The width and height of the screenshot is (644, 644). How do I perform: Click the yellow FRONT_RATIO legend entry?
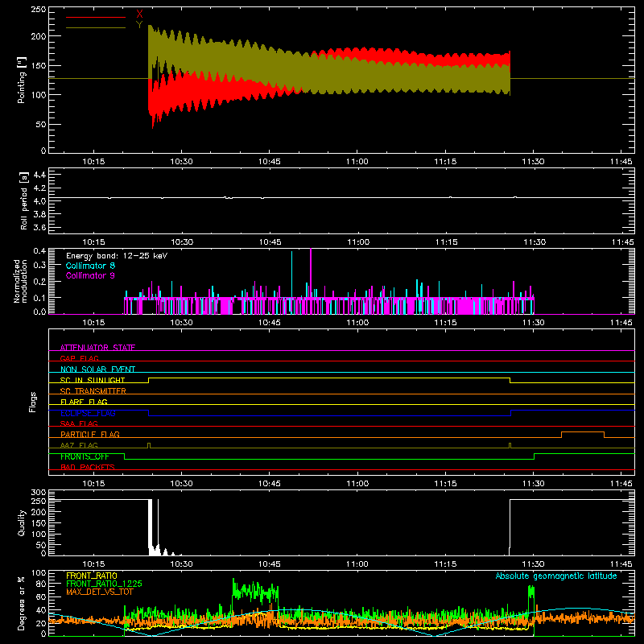click(92, 576)
